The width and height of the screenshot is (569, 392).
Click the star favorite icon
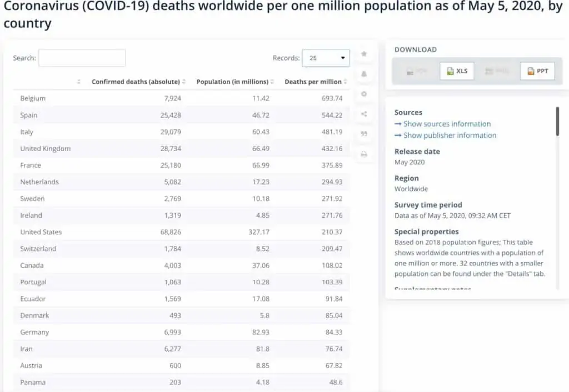pyautogui.click(x=364, y=54)
